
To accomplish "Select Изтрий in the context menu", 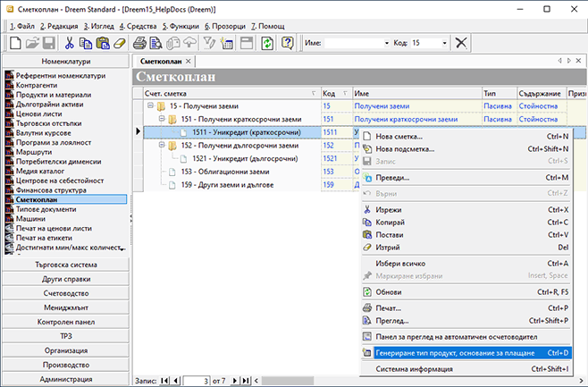I will click(x=466, y=248).
